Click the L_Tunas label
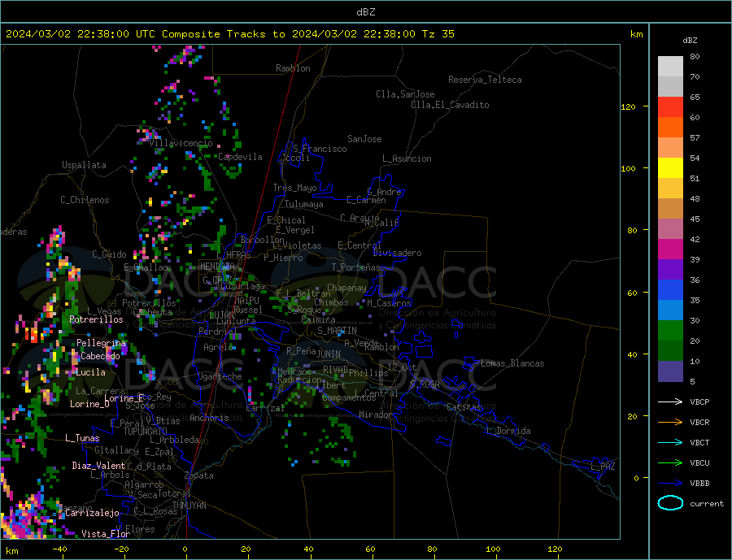 82,438
